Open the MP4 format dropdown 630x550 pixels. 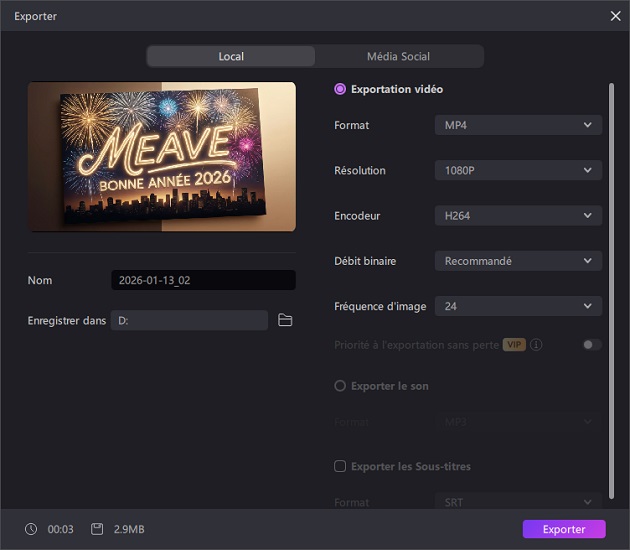coord(518,125)
